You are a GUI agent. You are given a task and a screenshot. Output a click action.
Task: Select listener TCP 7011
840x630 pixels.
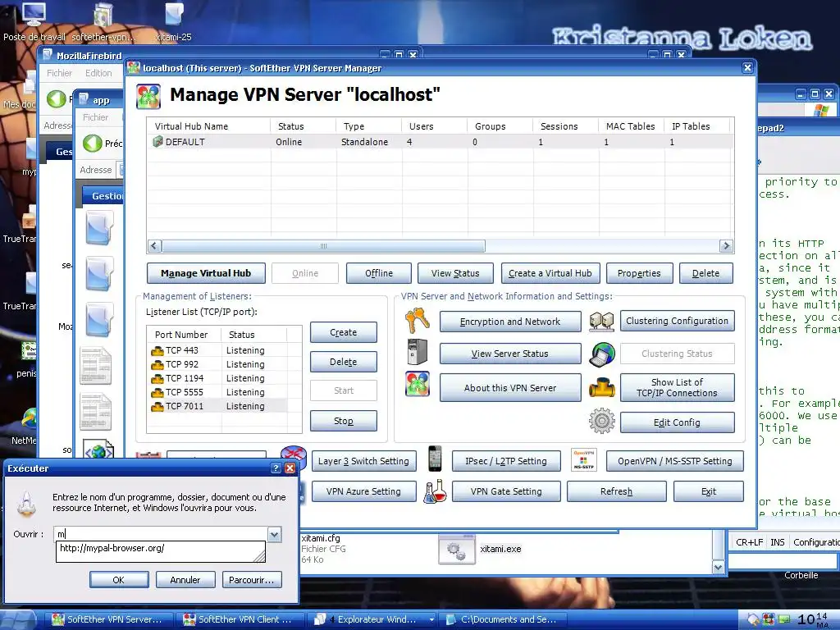click(217, 406)
